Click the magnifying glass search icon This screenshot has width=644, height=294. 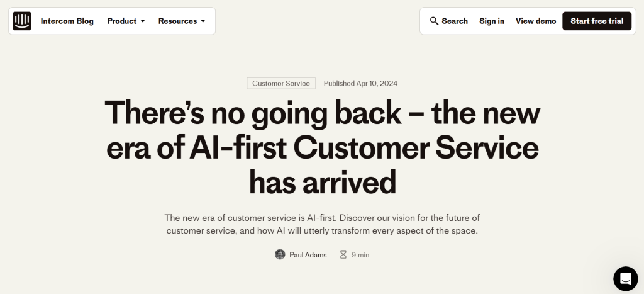(434, 21)
